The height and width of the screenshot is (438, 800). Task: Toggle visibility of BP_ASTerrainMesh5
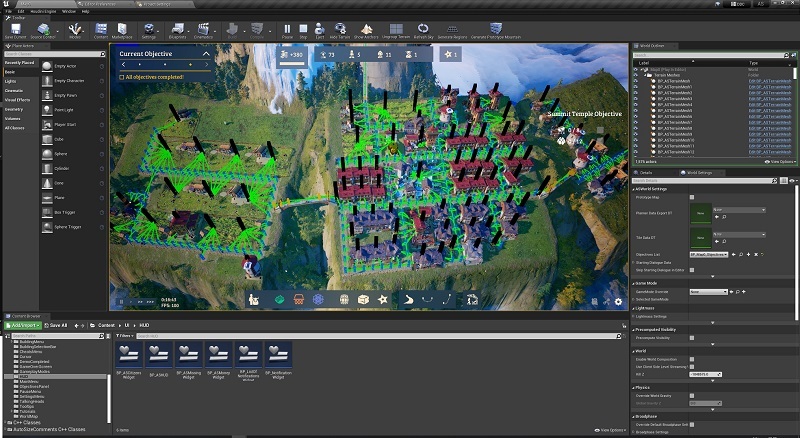636,110
